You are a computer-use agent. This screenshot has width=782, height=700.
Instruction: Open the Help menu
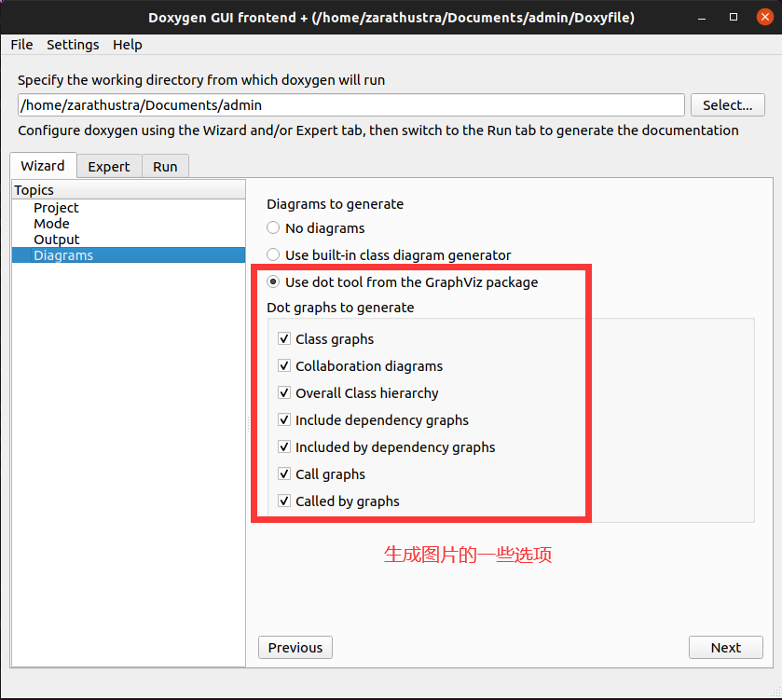coord(127,45)
